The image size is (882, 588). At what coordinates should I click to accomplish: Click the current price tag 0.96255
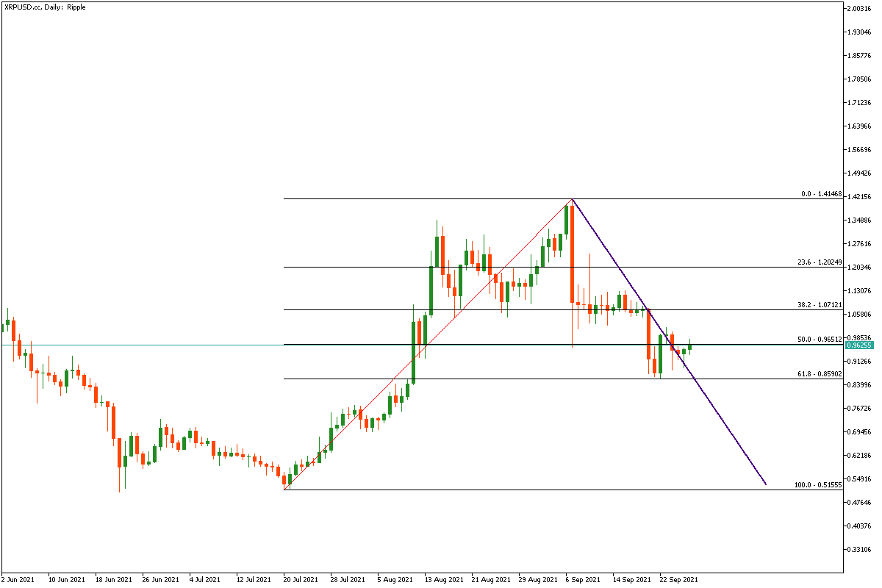858,345
